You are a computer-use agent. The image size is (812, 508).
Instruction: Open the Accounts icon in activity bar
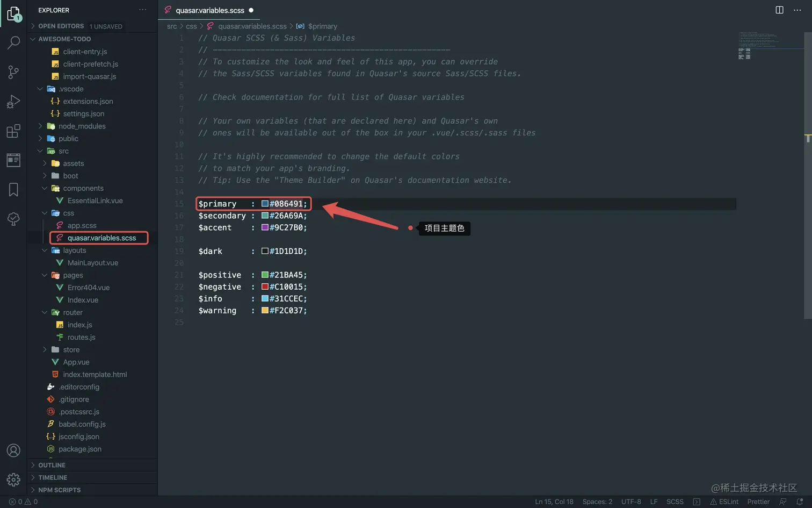[x=13, y=450]
